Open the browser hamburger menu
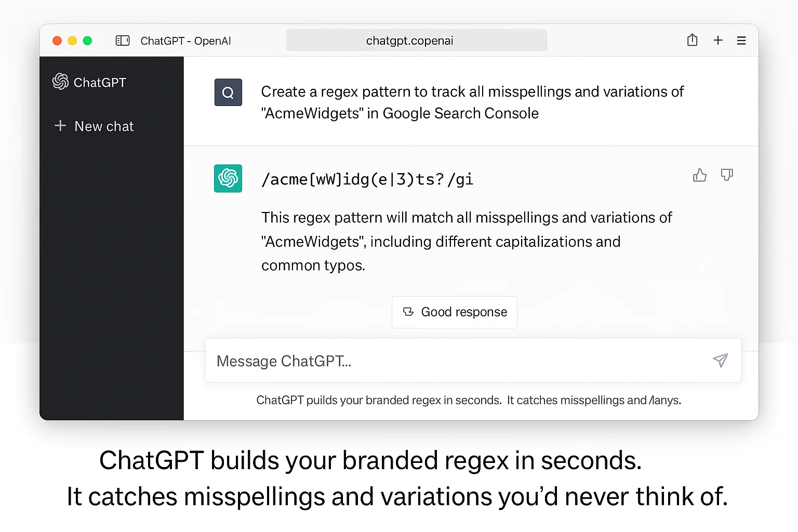798x532 pixels. (x=742, y=40)
